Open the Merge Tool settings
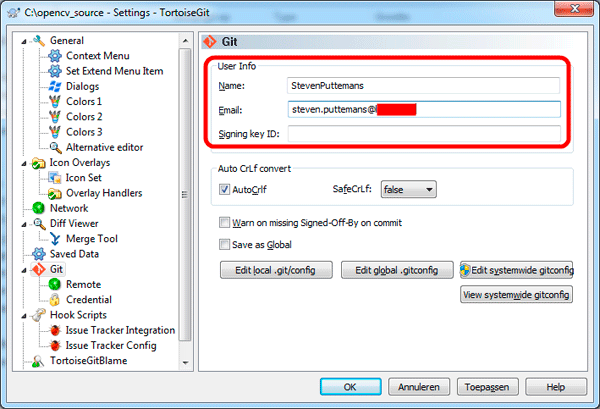This screenshot has width=600, height=409. click(x=92, y=239)
